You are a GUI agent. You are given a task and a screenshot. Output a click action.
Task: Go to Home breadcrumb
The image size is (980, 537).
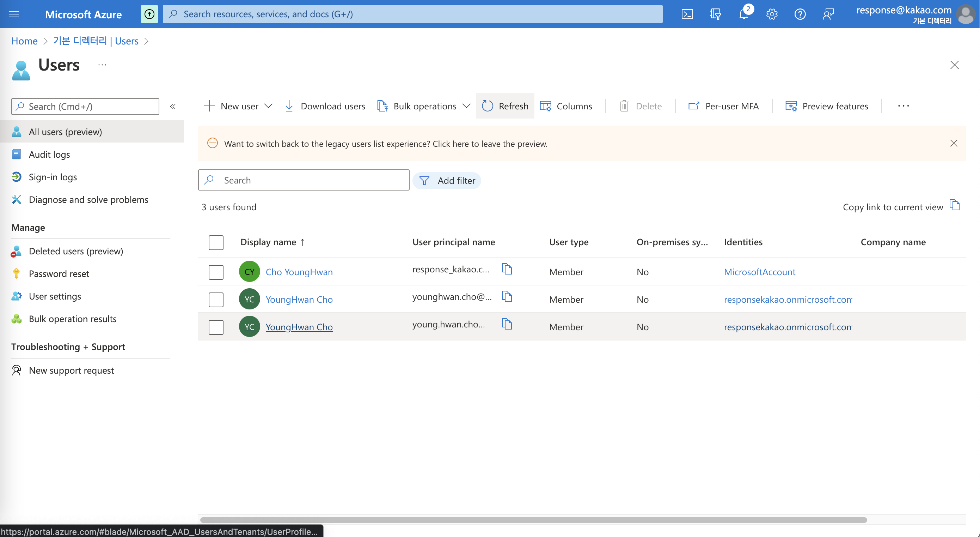(x=24, y=41)
